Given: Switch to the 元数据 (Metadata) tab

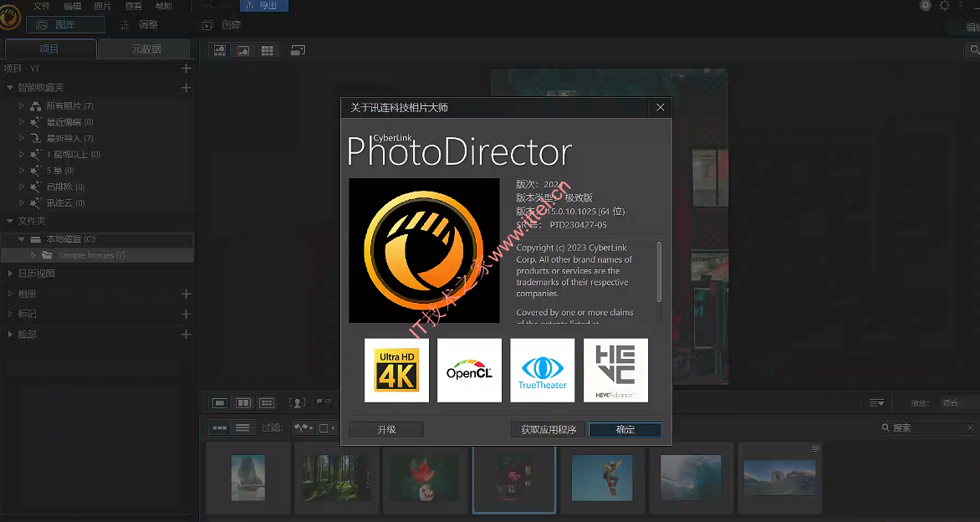Looking at the screenshot, I should pos(145,49).
